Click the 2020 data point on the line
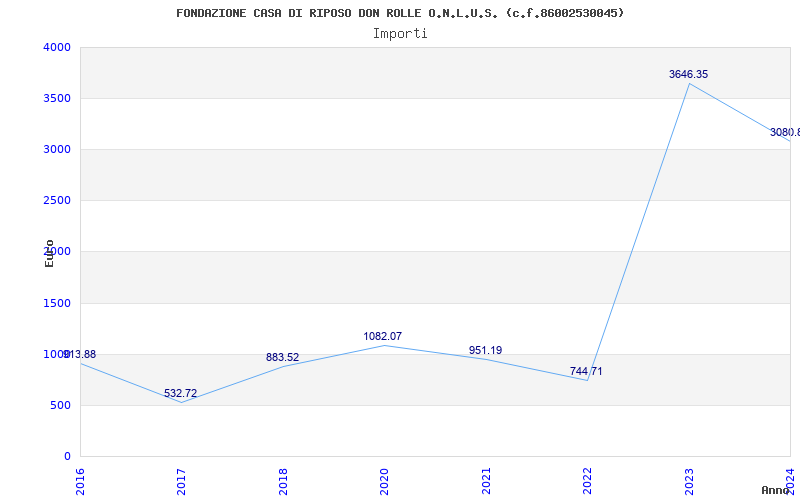 coord(384,345)
